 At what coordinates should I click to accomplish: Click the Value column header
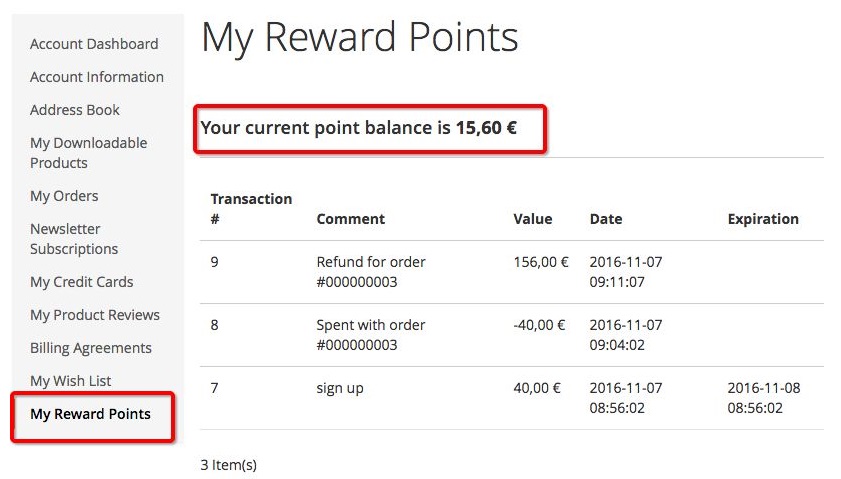tap(533, 219)
